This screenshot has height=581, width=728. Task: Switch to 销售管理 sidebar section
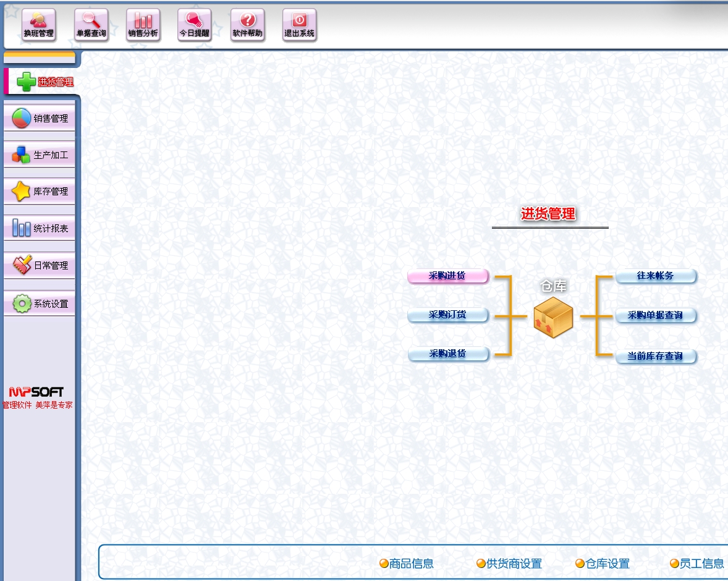(40, 119)
